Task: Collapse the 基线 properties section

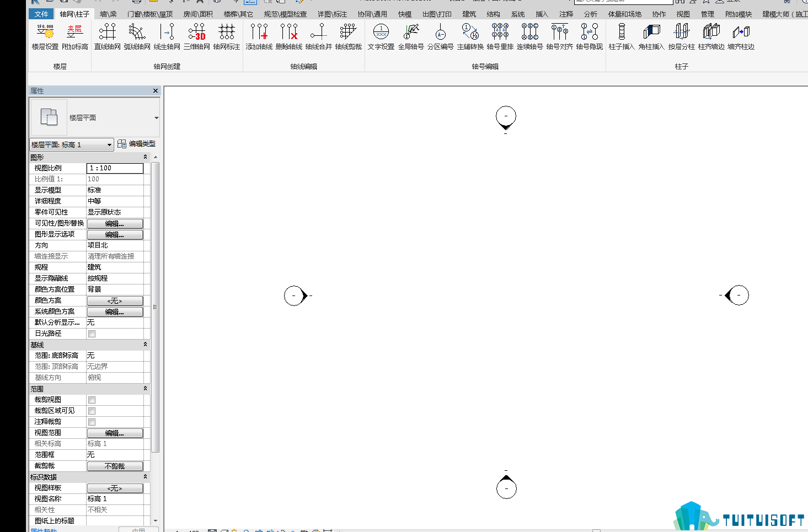Action: (146, 345)
